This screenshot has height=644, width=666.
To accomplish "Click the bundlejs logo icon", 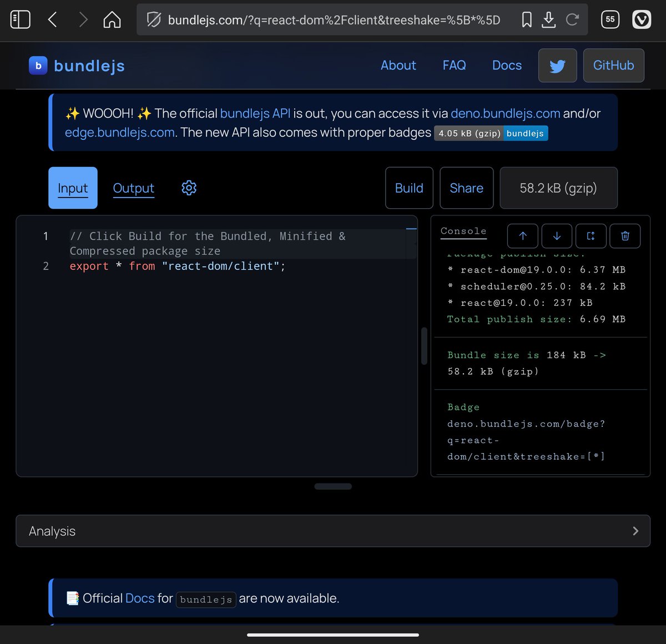I will point(38,66).
